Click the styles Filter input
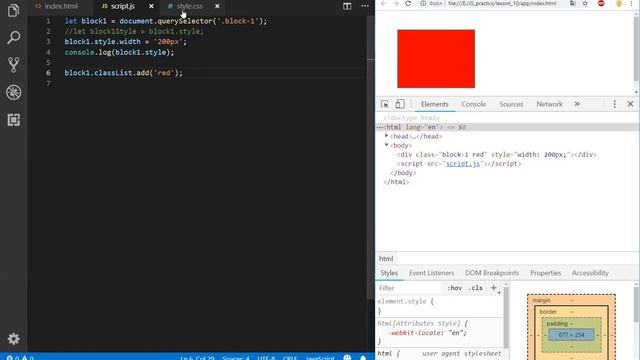The height and width of the screenshot is (360, 640). coord(408,288)
